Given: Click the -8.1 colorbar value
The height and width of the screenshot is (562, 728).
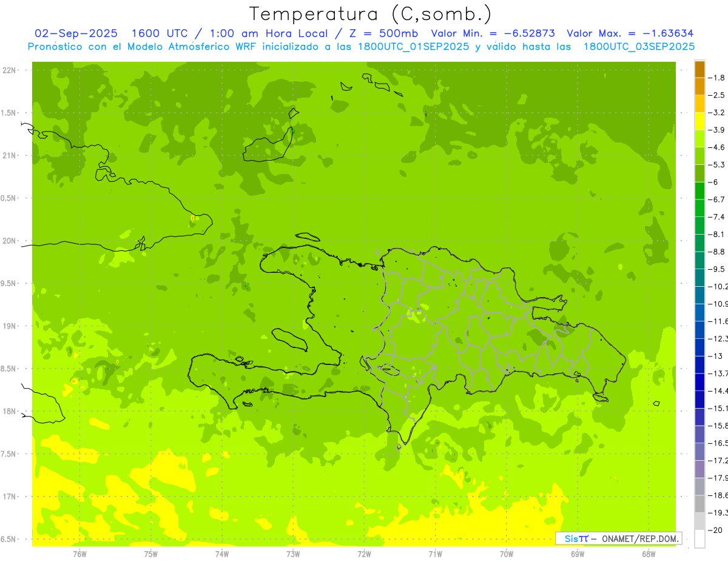Looking at the screenshot, I should pos(717,234).
